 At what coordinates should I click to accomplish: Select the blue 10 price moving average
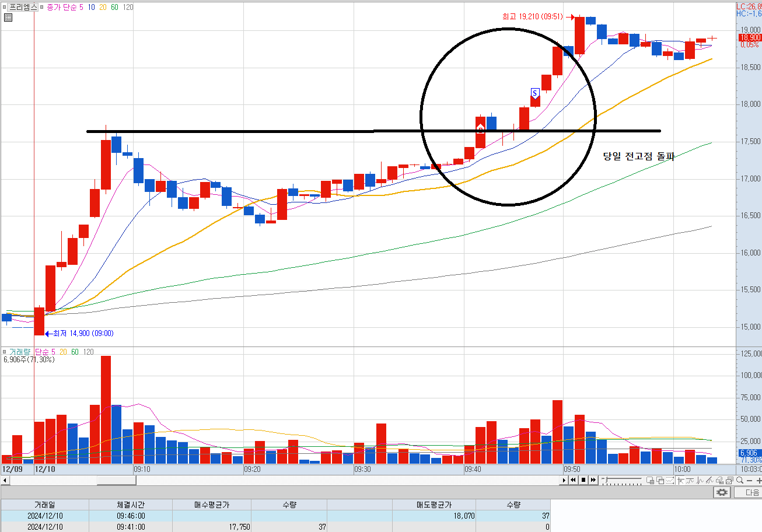(x=92, y=7)
